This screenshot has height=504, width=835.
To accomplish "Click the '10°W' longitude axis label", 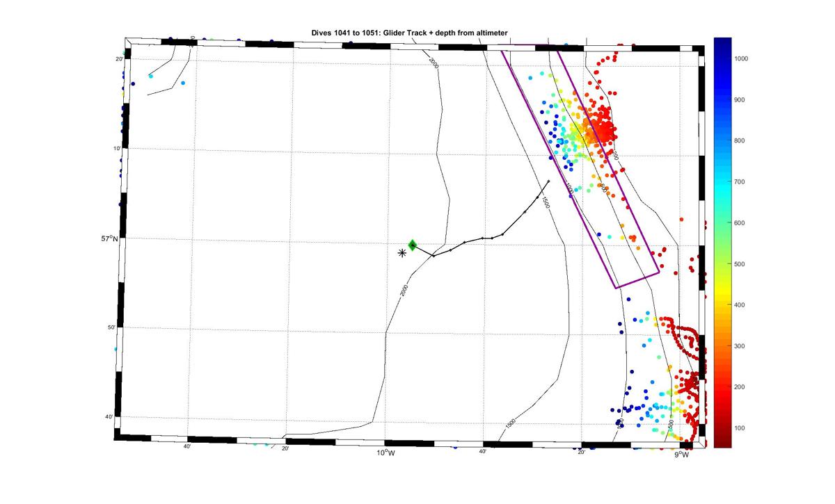I will tap(386, 453).
